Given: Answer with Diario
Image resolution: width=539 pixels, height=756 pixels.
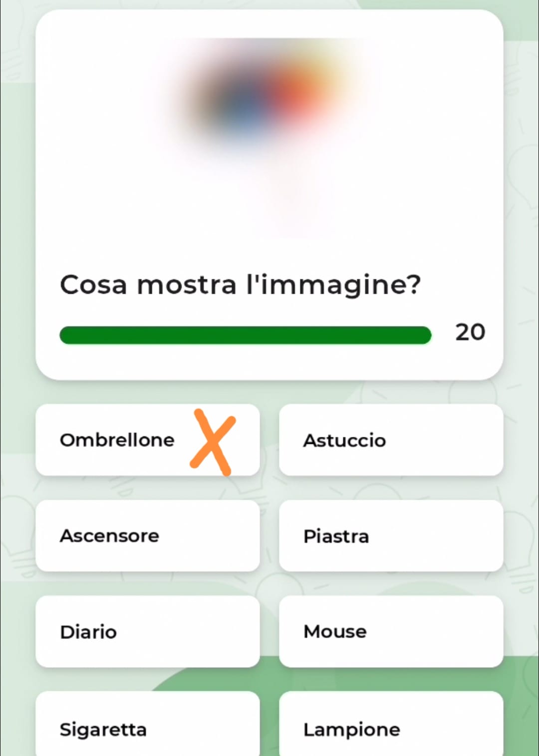Looking at the screenshot, I should [x=148, y=631].
